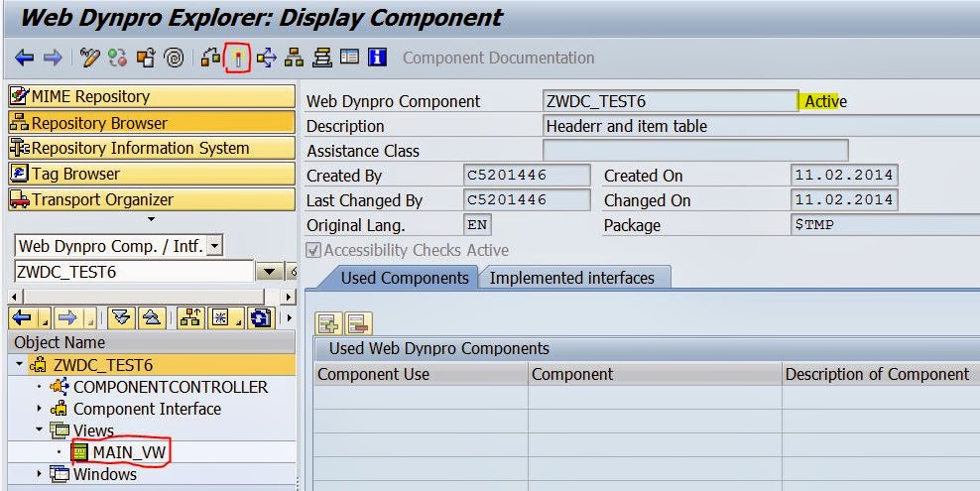Click the Object Name column header
The height and width of the screenshot is (491, 980).
pos(152,342)
